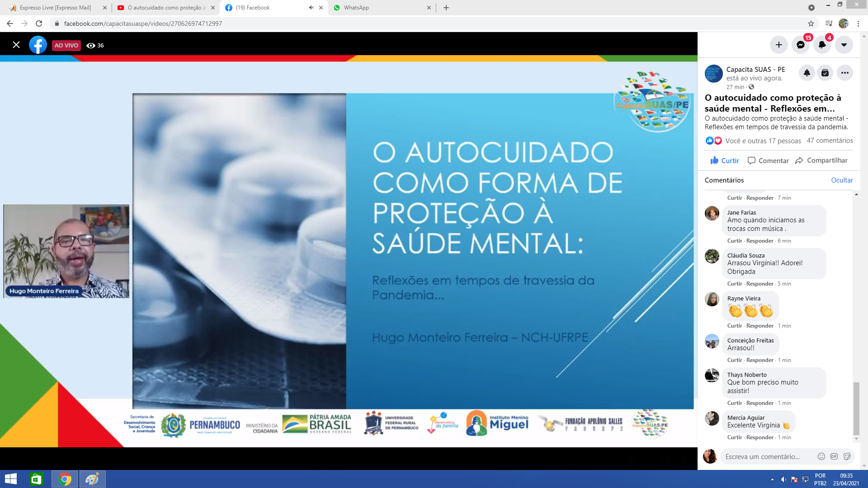Open the post options three-dots menu

point(844,73)
